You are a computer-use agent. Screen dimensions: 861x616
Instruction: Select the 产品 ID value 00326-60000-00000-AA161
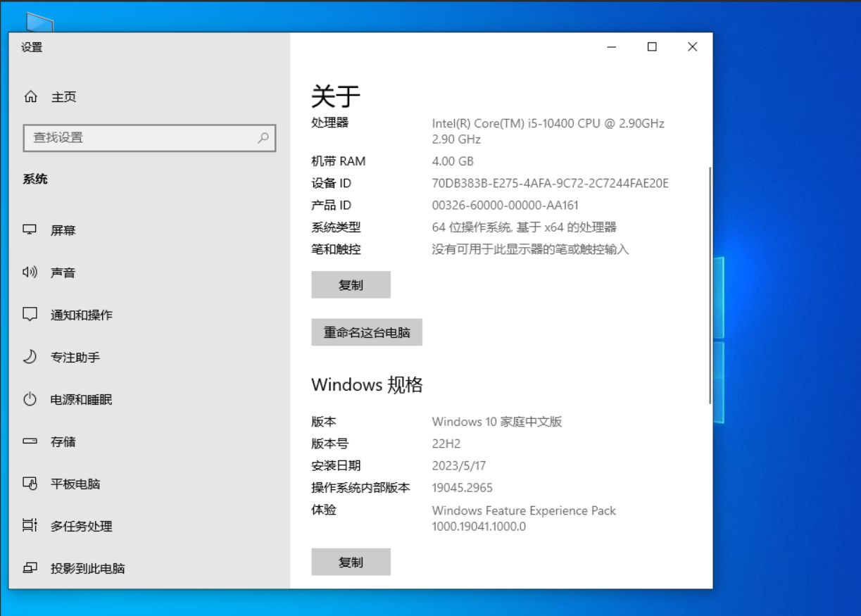505,206
